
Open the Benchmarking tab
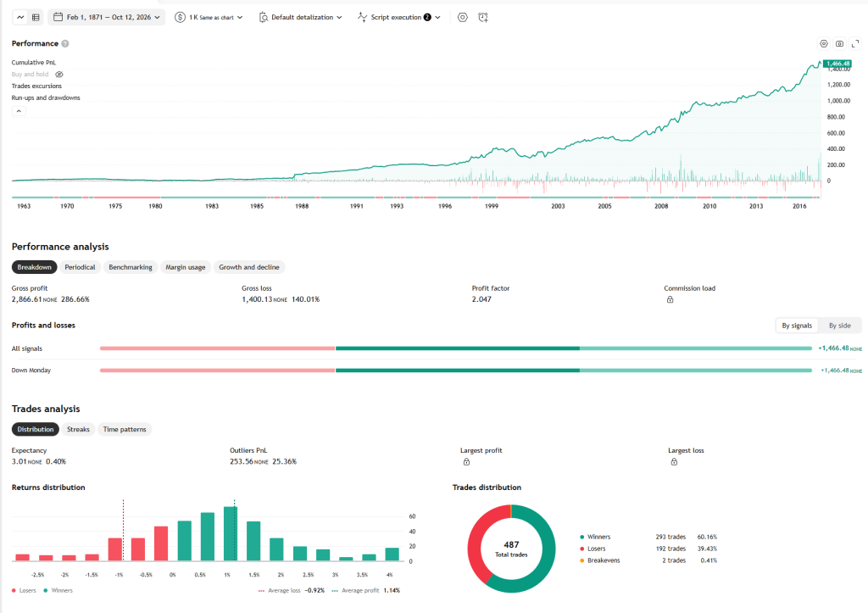130,267
